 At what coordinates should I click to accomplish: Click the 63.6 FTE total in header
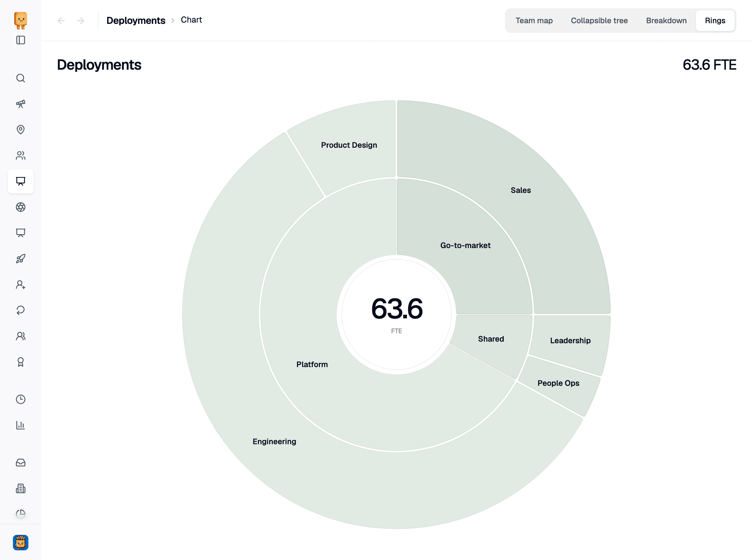pyautogui.click(x=709, y=65)
